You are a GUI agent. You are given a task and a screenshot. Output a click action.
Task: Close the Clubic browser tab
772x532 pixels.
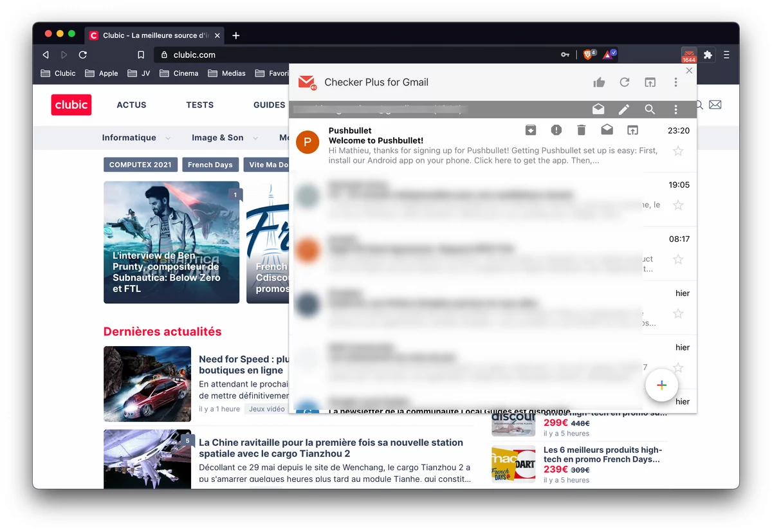click(x=218, y=35)
